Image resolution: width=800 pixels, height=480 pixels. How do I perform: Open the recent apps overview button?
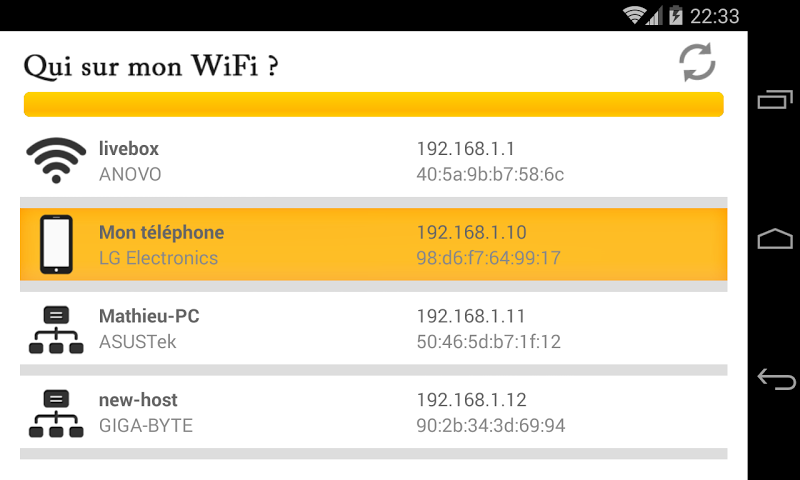[x=775, y=99]
